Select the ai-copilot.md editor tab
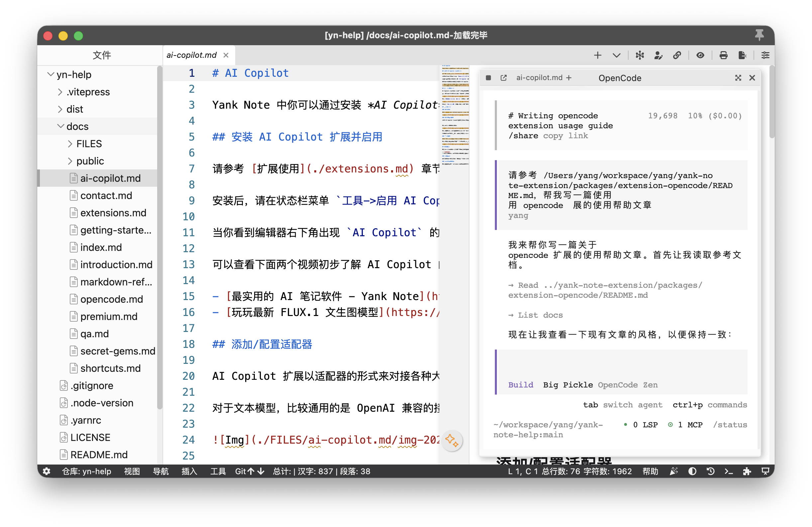812x527 pixels. 191,55
